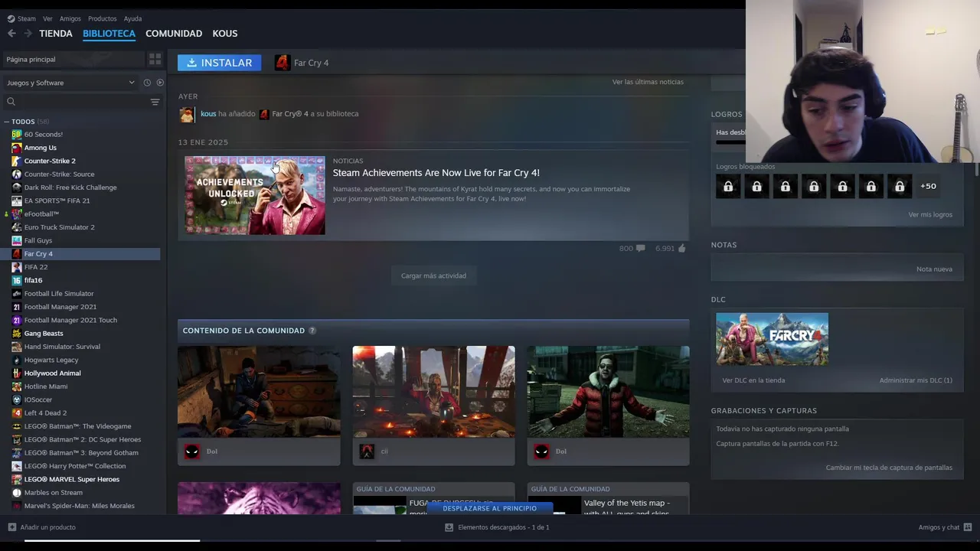
Task: Open the middle community screenshot by cil
Action: coord(433,392)
